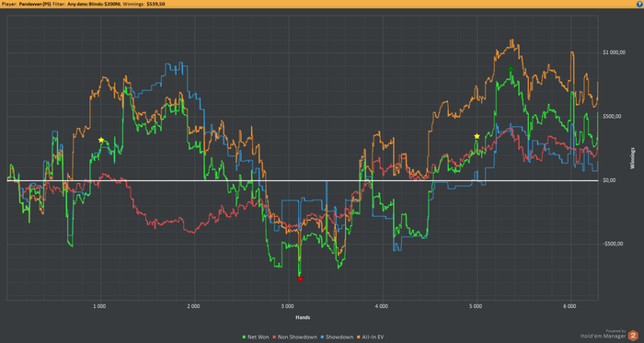The height and width of the screenshot is (343, 644).
Task: Click the 2 000 hands axis label
Action: tap(194, 306)
